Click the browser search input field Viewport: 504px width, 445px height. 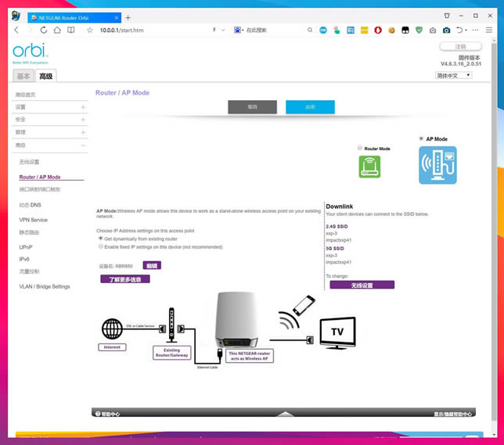coord(275,30)
